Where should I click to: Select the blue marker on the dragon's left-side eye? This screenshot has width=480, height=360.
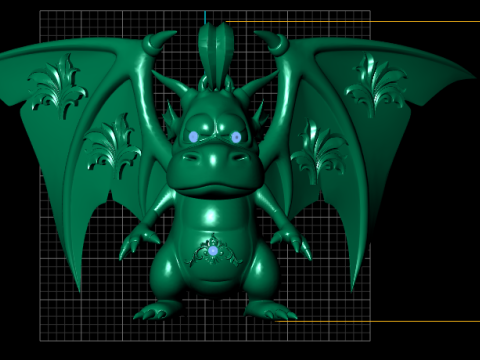(194, 136)
